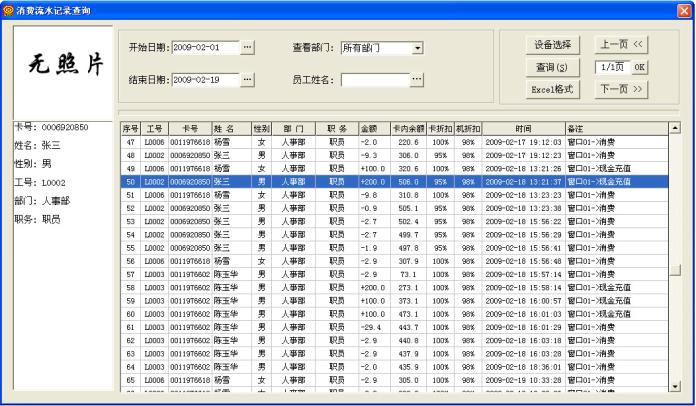The image size is (696, 406).
Task: Click the 设备选择 button
Action: point(551,45)
